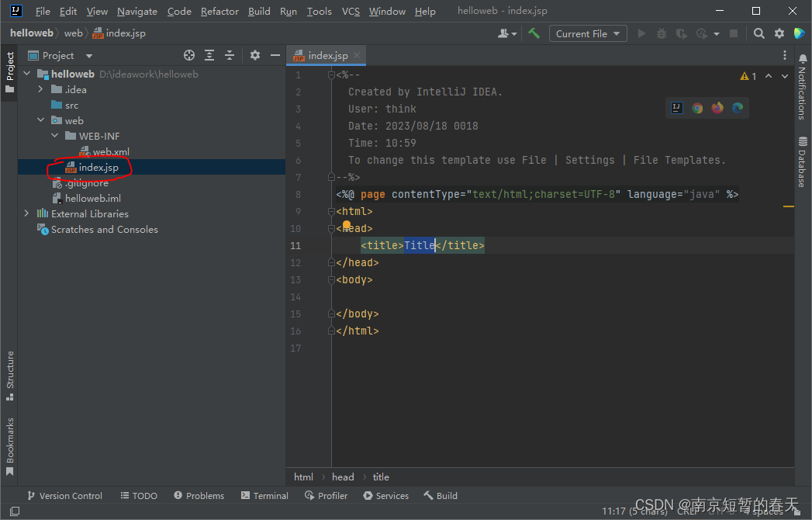Open page in Edge browser icon

point(738,108)
